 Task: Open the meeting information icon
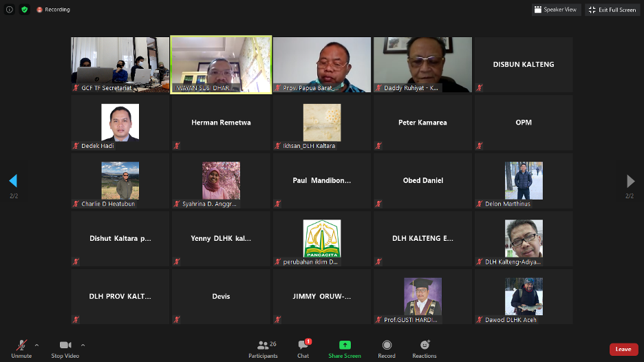click(x=10, y=10)
